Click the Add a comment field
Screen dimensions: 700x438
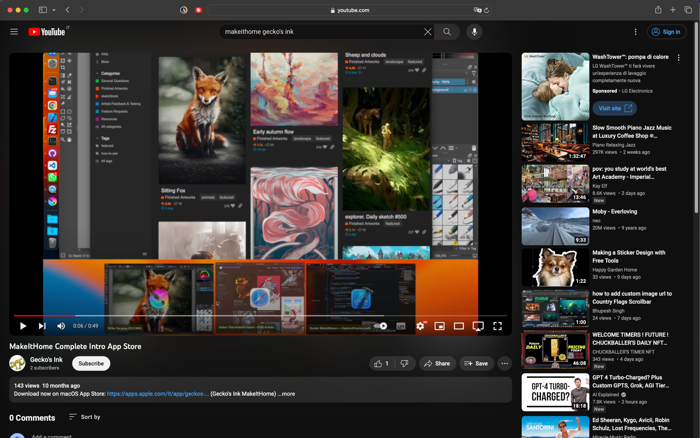(51, 436)
